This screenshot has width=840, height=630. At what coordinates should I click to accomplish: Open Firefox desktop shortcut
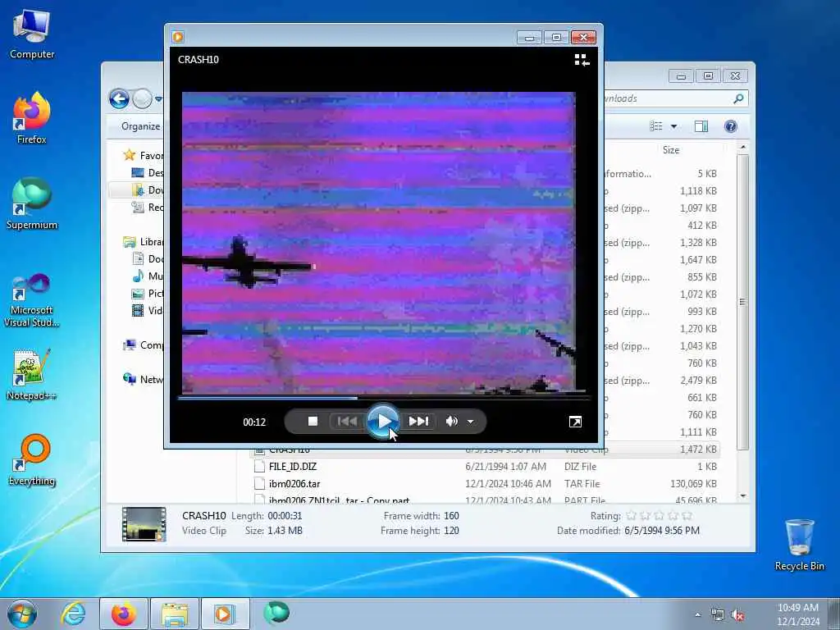[x=32, y=119]
